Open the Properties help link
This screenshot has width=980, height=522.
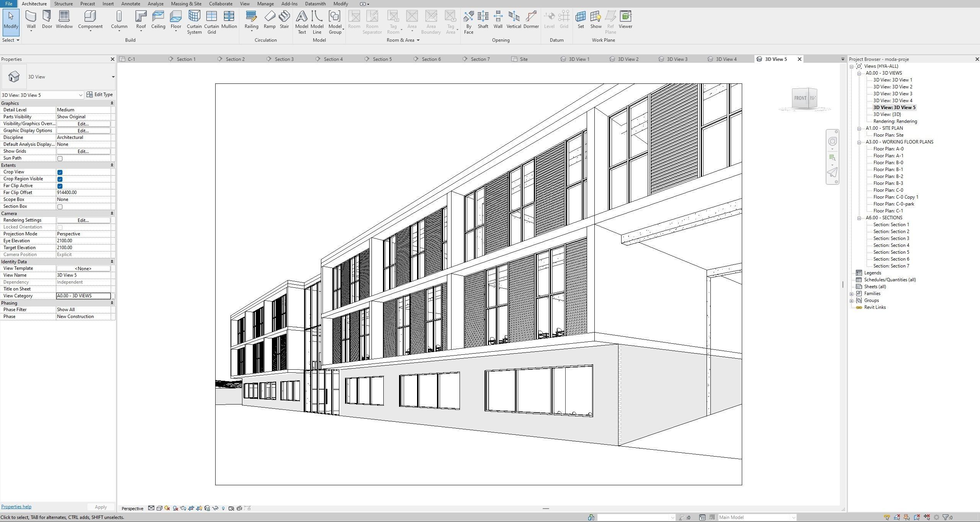click(16, 507)
